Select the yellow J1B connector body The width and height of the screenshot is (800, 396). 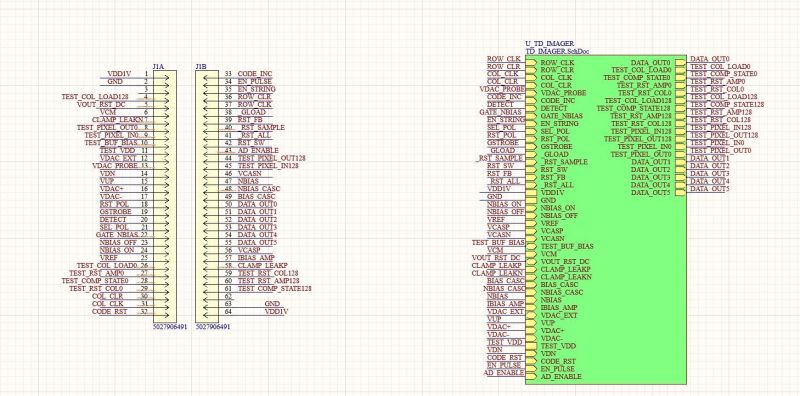click(x=207, y=196)
